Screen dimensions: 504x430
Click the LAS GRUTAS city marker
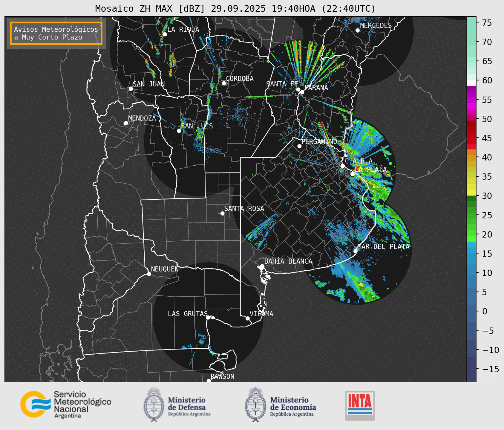click(x=208, y=318)
